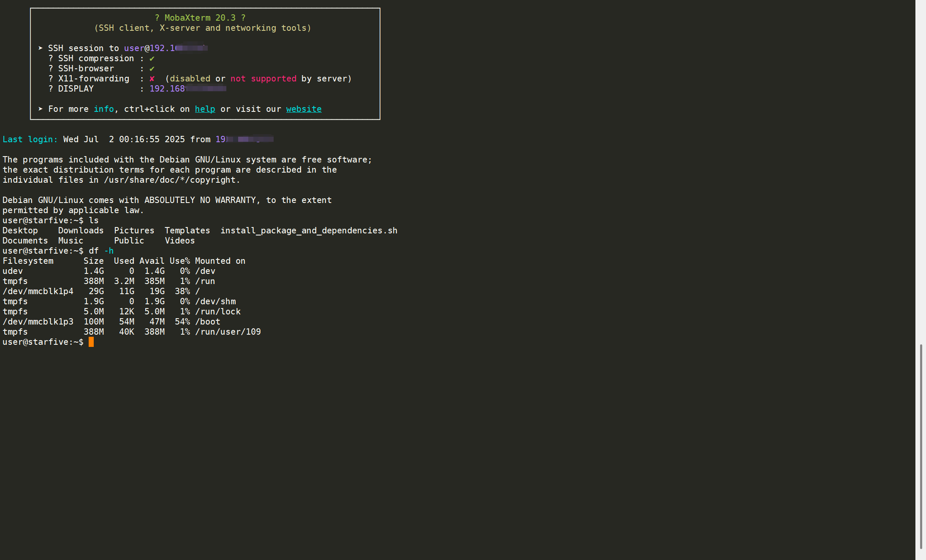Click the Filesystem column header

click(28, 261)
